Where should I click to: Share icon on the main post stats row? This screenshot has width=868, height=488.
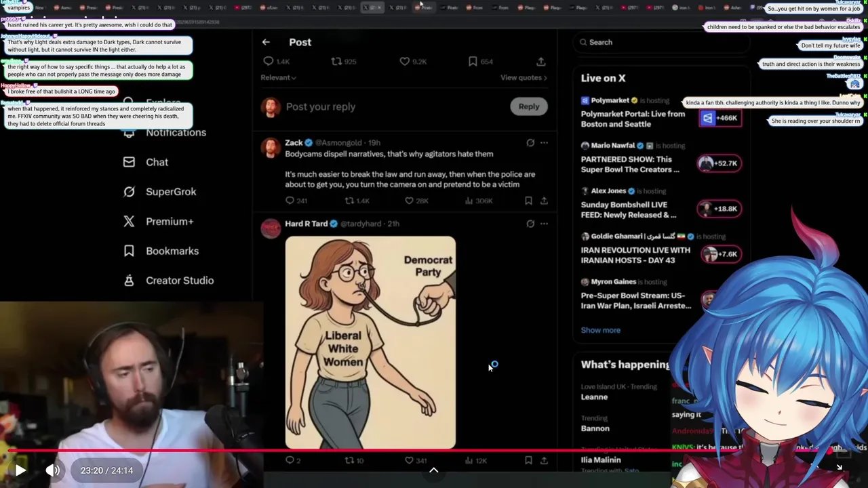(540, 62)
